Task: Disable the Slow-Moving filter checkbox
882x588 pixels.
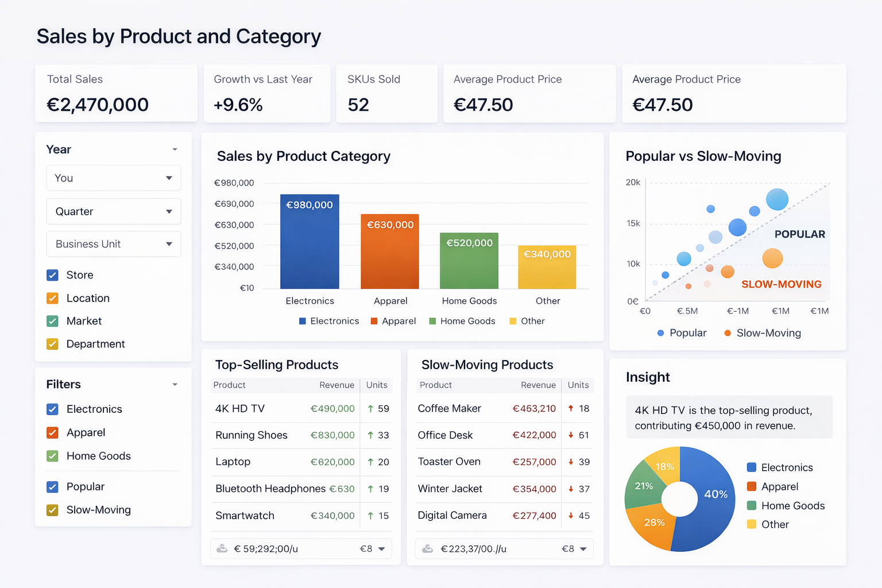Action: point(52,510)
